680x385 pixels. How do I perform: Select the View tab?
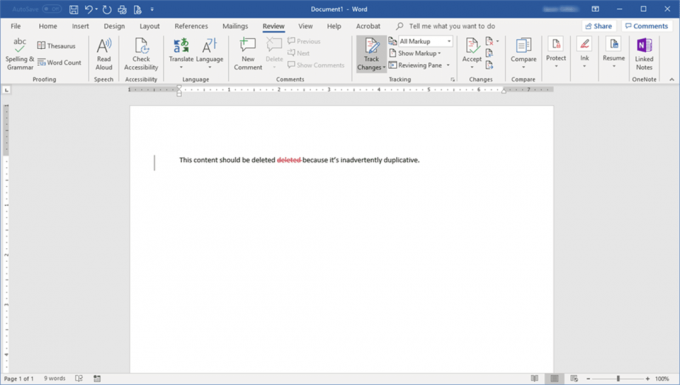tap(305, 26)
